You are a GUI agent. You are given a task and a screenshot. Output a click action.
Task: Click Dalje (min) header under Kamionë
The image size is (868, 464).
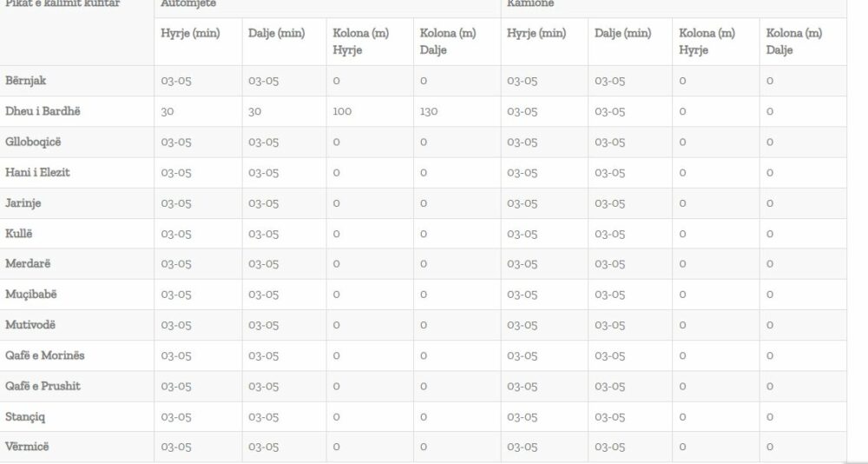click(x=622, y=33)
